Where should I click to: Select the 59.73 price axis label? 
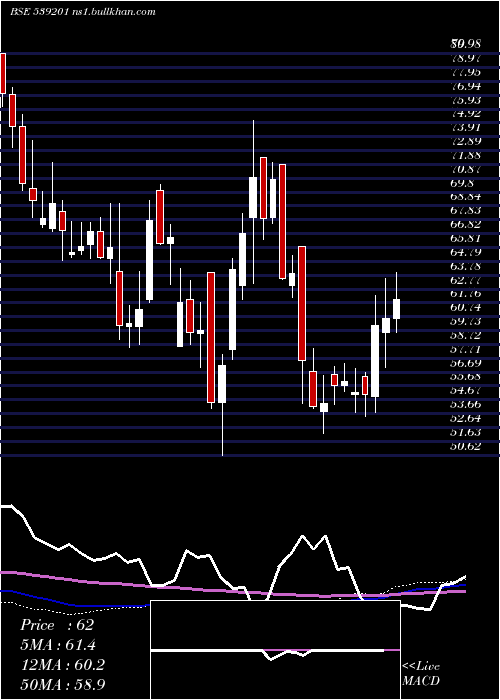[466, 321]
